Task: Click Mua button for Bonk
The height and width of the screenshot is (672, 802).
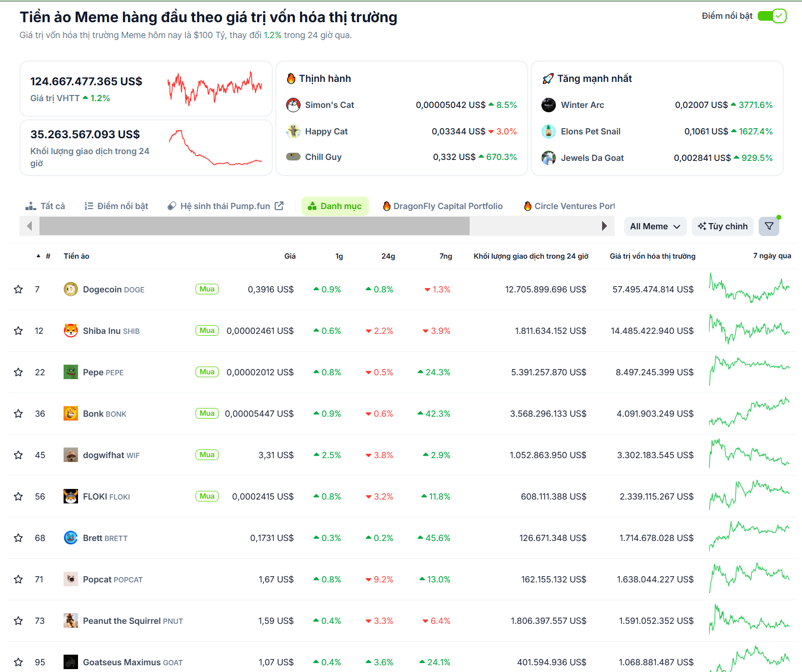Action: click(207, 413)
